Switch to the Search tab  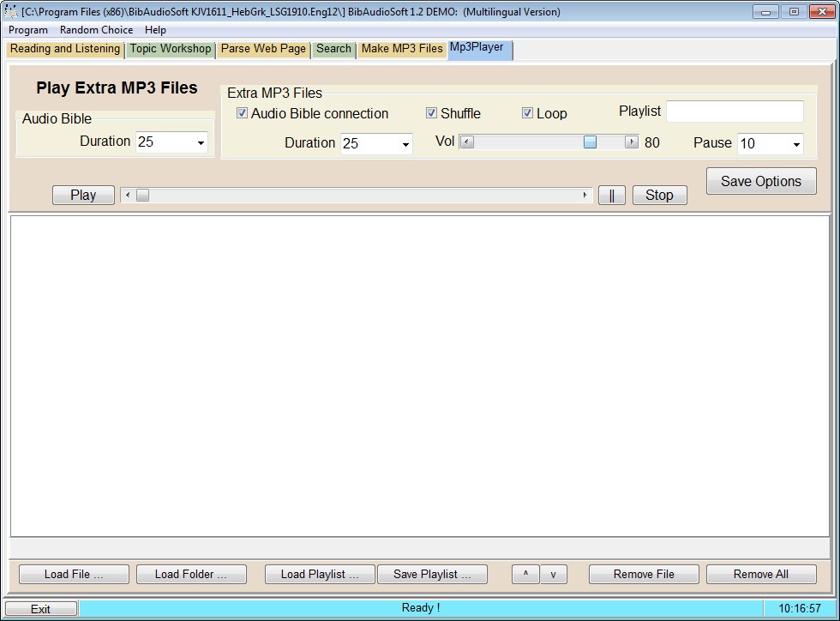click(333, 49)
